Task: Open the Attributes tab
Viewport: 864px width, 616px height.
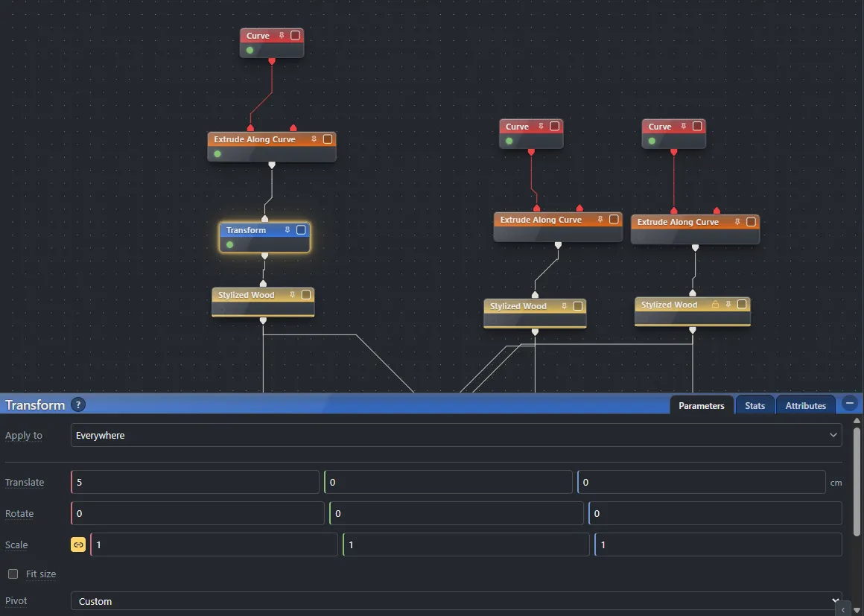Action: click(x=806, y=405)
